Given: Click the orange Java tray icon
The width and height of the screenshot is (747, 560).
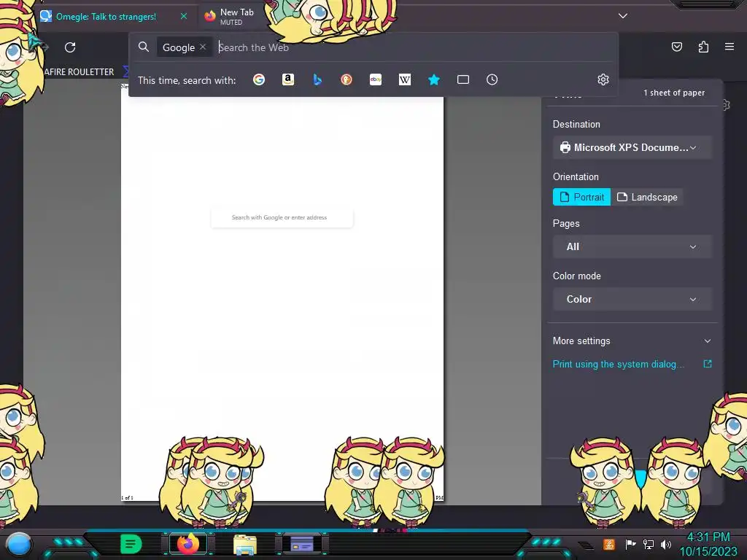Looking at the screenshot, I should point(609,544).
